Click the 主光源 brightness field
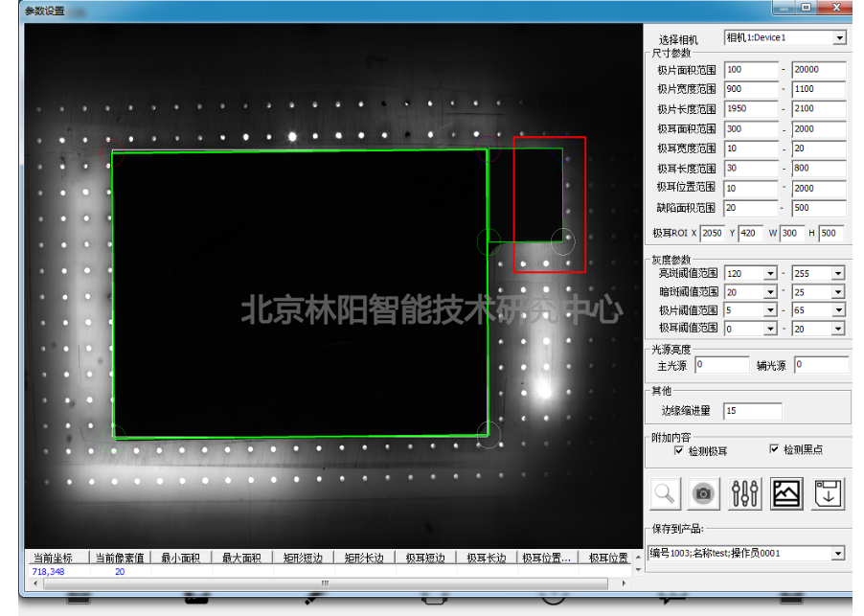This screenshot has width=864, height=616. 722,365
